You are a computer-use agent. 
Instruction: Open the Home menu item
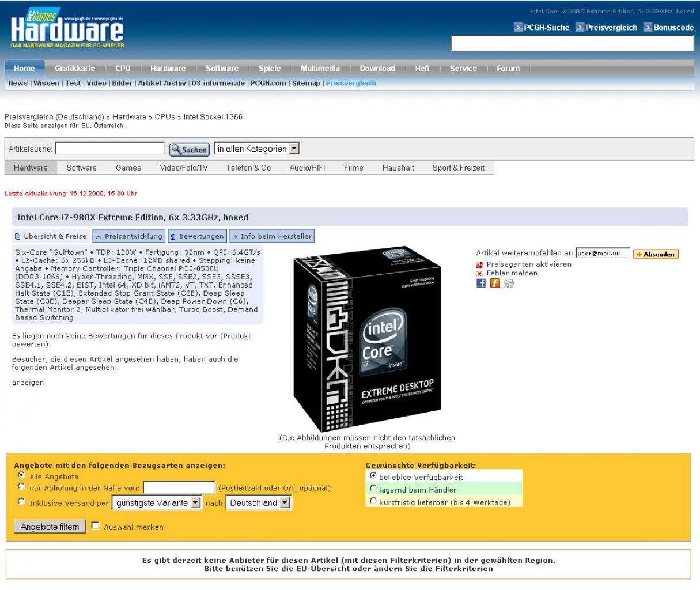pos(24,68)
